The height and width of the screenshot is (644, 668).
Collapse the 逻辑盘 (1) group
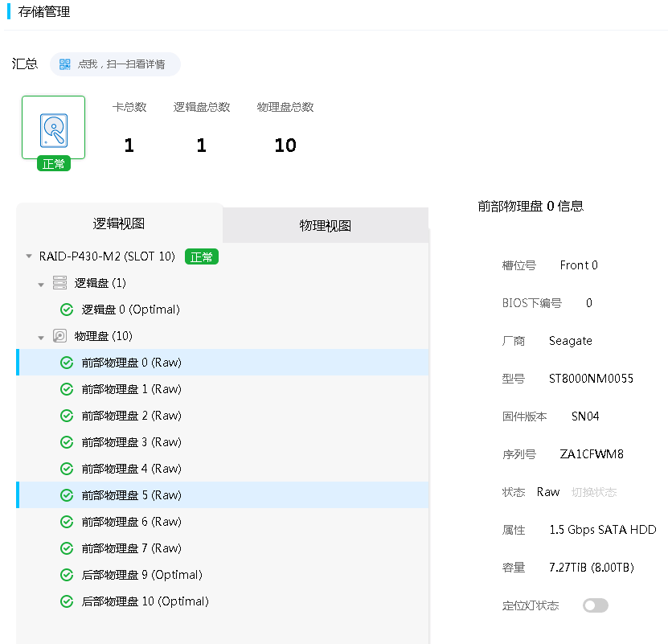point(41,284)
